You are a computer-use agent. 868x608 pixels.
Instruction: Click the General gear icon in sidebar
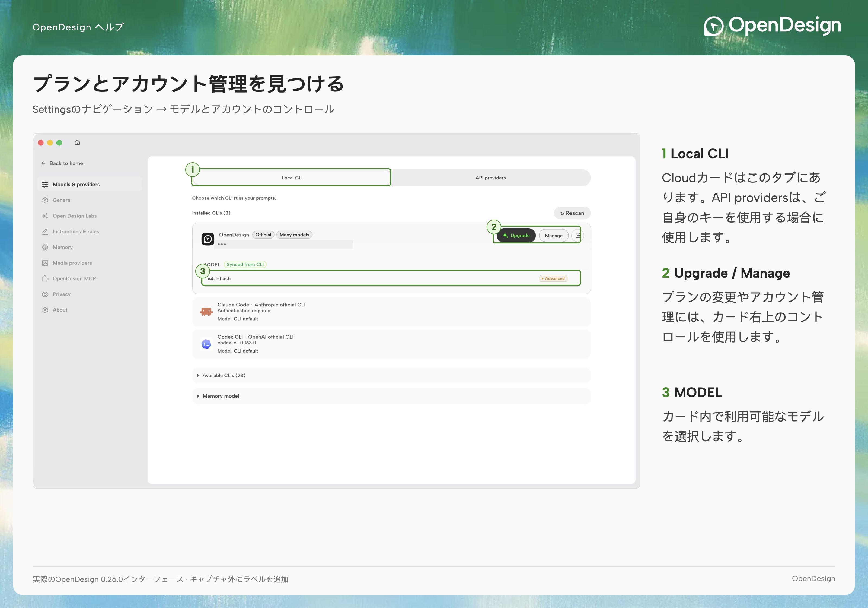tap(45, 200)
